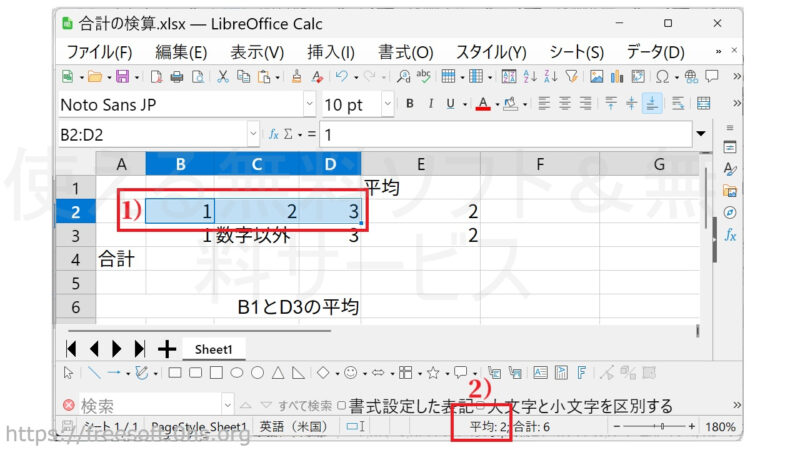Toggle Italic formatting
The width and height of the screenshot is (800, 450).
431,104
